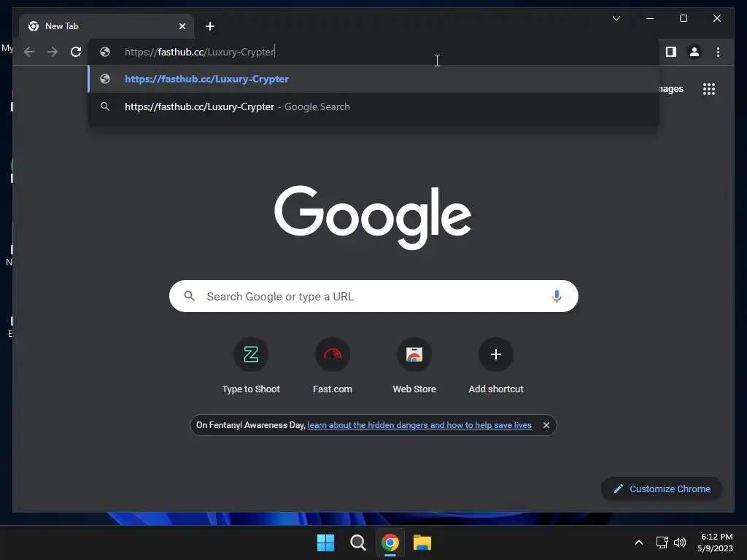Open the profile avatar menu

(x=694, y=52)
